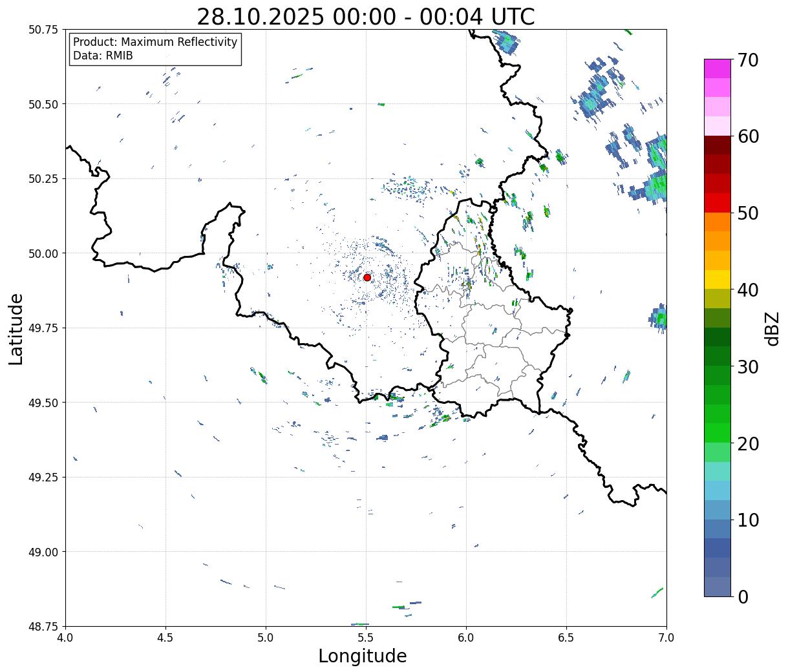Click the latitude tick 49.25
The image size is (788, 672).
tap(43, 478)
